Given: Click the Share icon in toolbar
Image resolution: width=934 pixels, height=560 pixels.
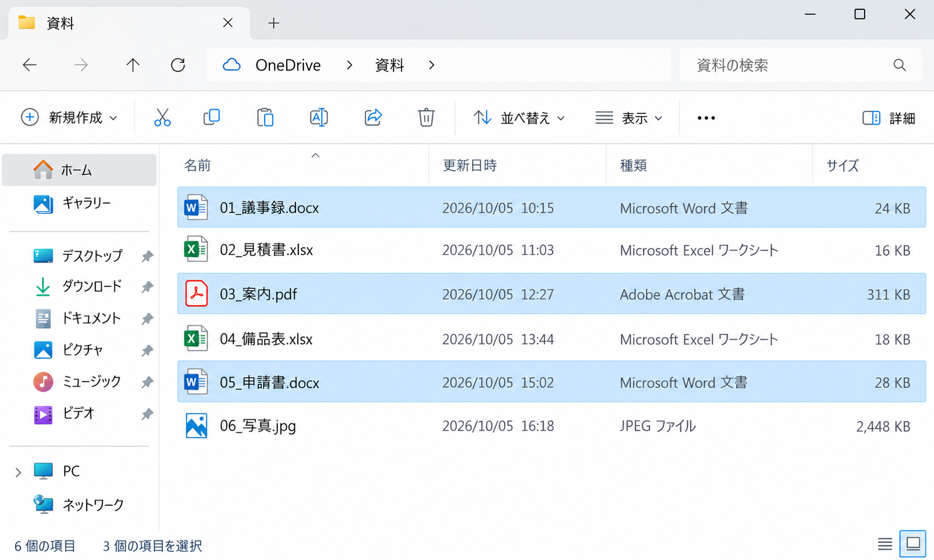Looking at the screenshot, I should coord(373,118).
